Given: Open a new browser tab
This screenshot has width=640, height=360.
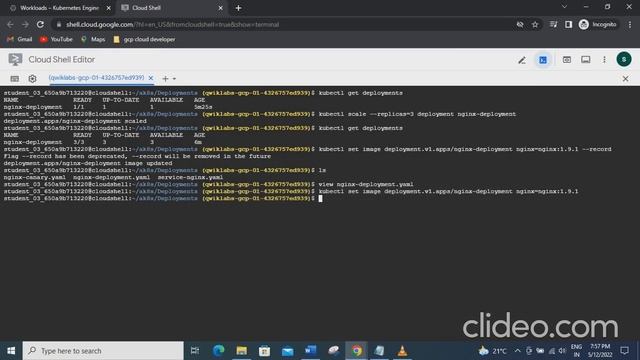Looking at the screenshot, I should click(x=238, y=8).
